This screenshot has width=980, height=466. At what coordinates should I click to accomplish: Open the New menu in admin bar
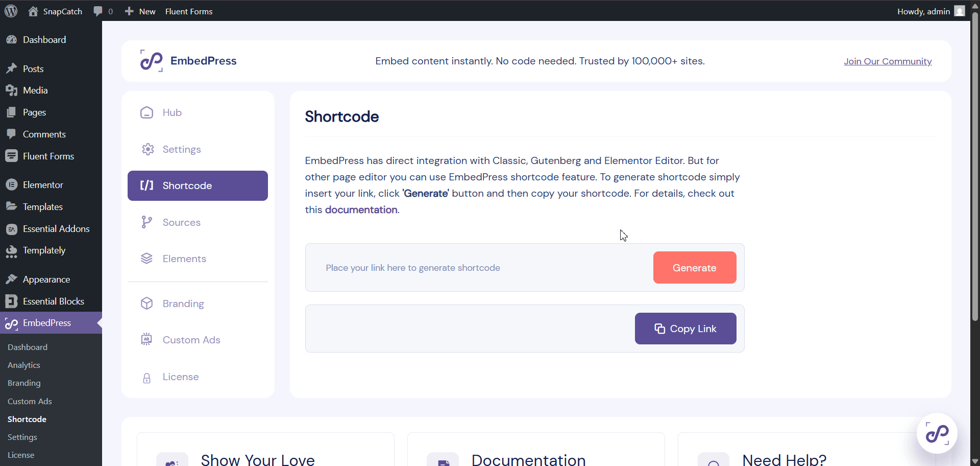pos(139,11)
